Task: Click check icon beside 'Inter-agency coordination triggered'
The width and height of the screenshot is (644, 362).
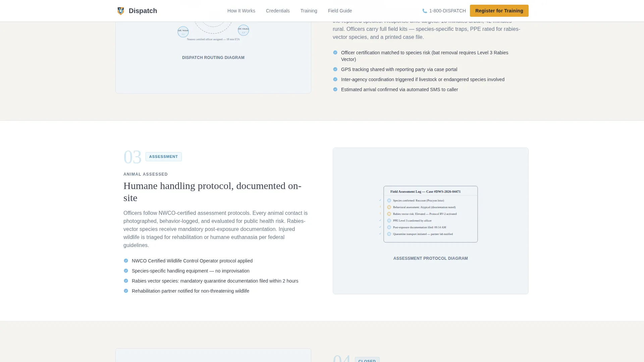Action: coord(335,79)
